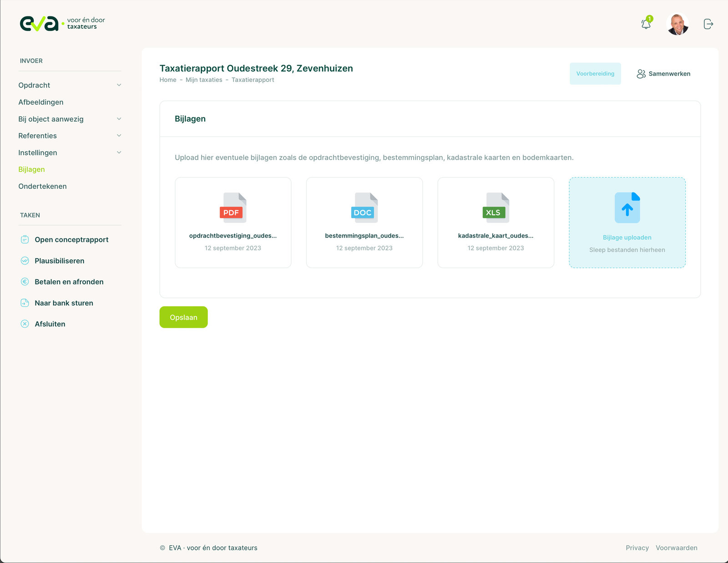Image resolution: width=728 pixels, height=563 pixels.
Task: Click the user profile avatar
Action: (677, 24)
